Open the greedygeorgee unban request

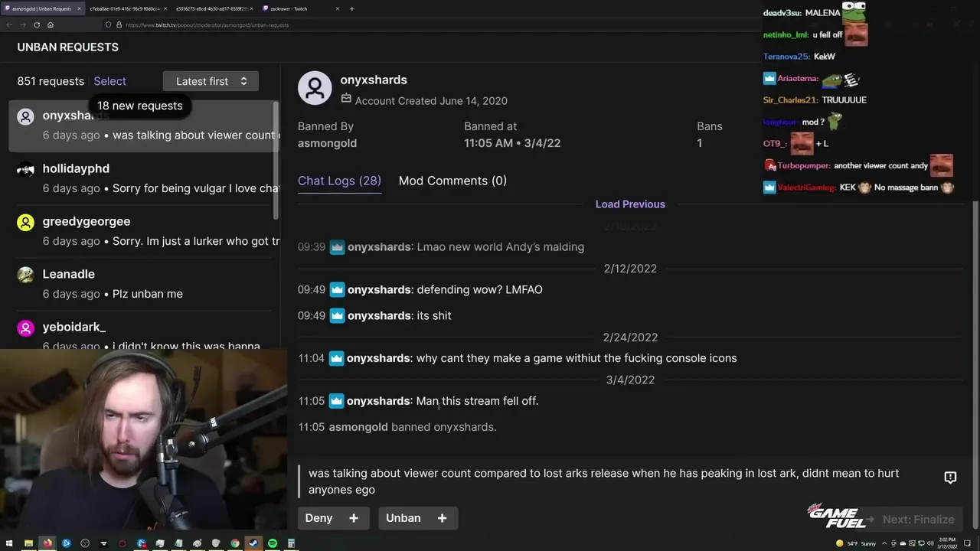tap(140, 231)
